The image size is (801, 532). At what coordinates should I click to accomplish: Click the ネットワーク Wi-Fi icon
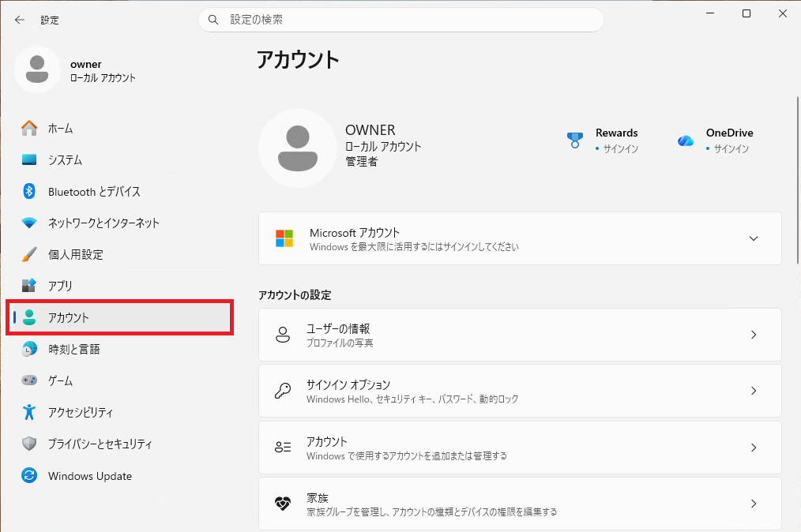click(29, 223)
